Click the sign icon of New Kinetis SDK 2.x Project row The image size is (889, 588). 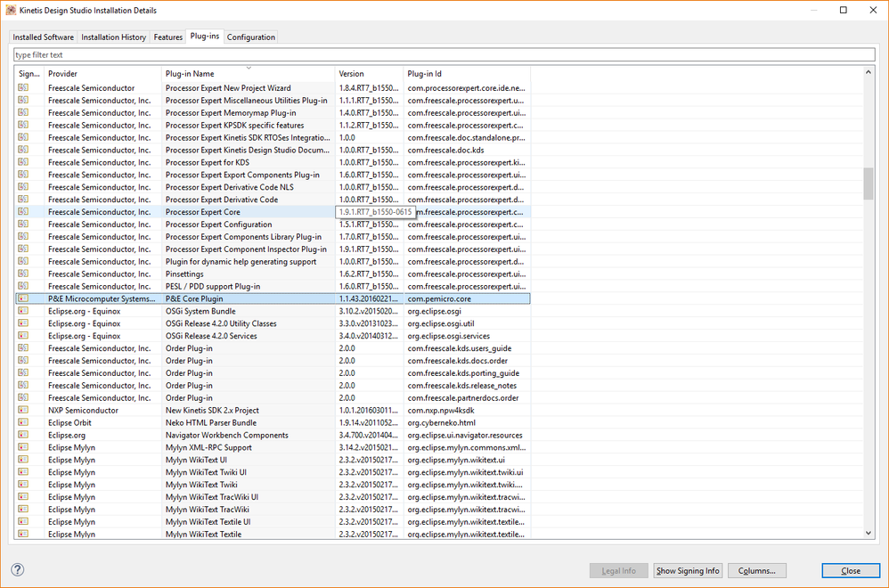point(23,410)
